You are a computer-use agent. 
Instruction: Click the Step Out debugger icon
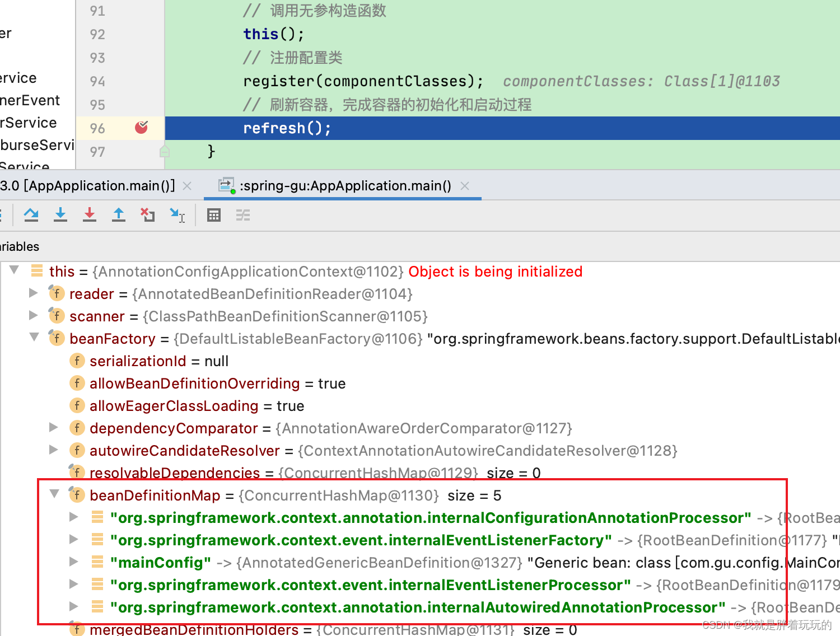(119, 215)
